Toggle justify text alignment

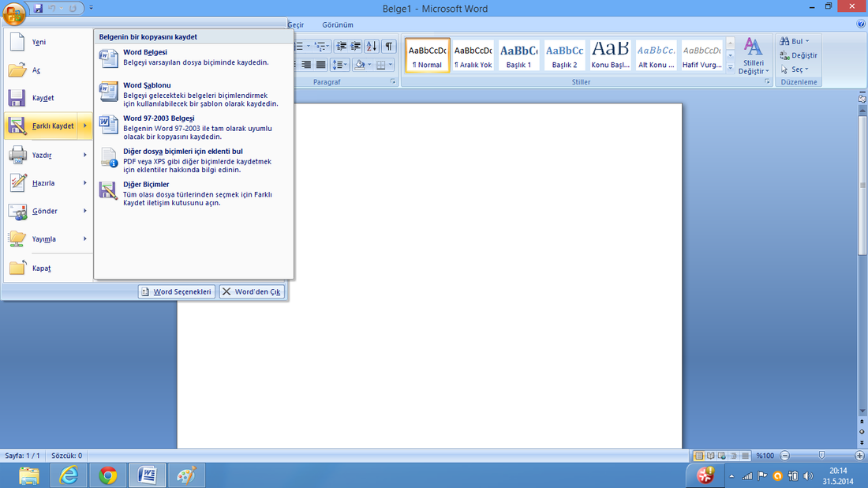pyautogui.click(x=320, y=65)
